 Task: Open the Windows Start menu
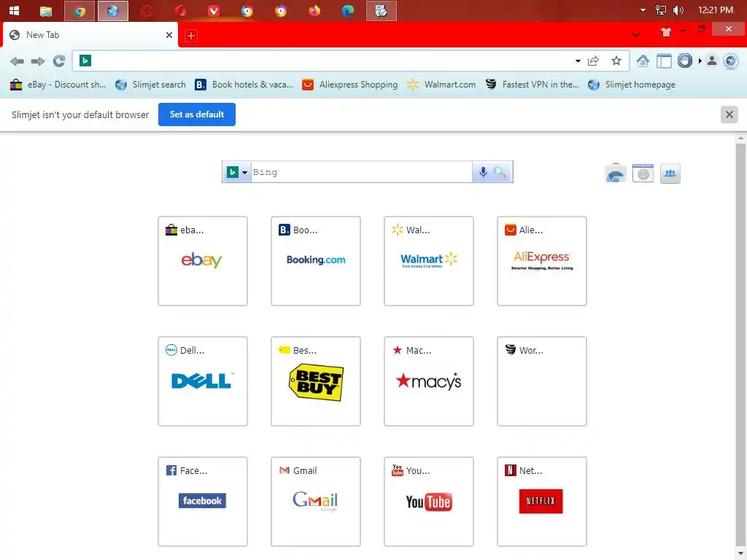[14, 10]
